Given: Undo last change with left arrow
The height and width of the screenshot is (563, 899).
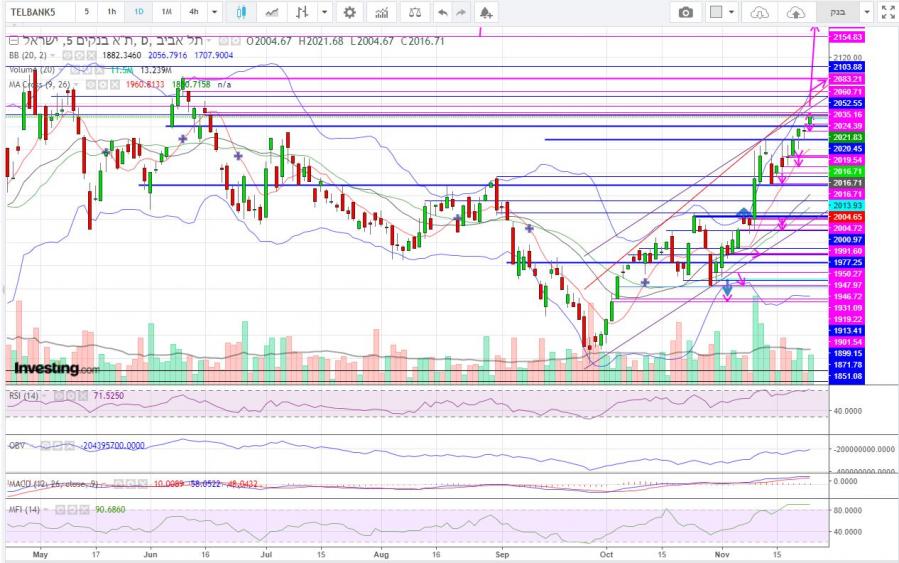Looking at the screenshot, I should tap(443, 12).
